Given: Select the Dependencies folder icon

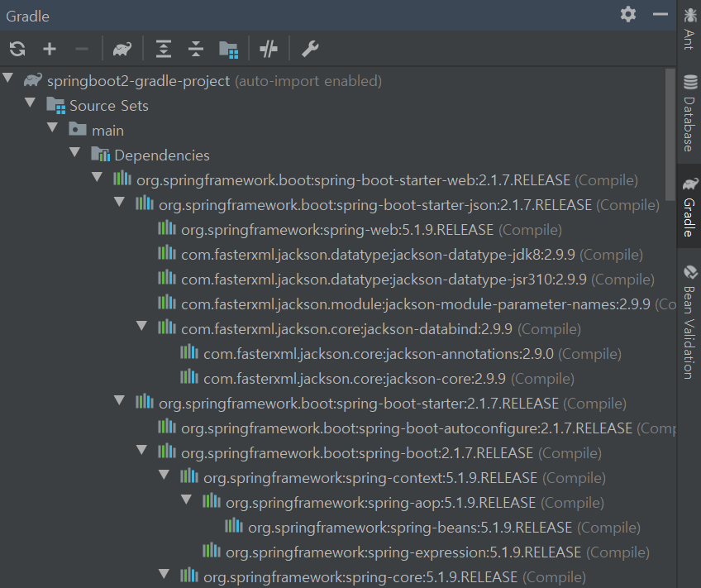Looking at the screenshot, I should pyautogui.click(x=101, y=155).
